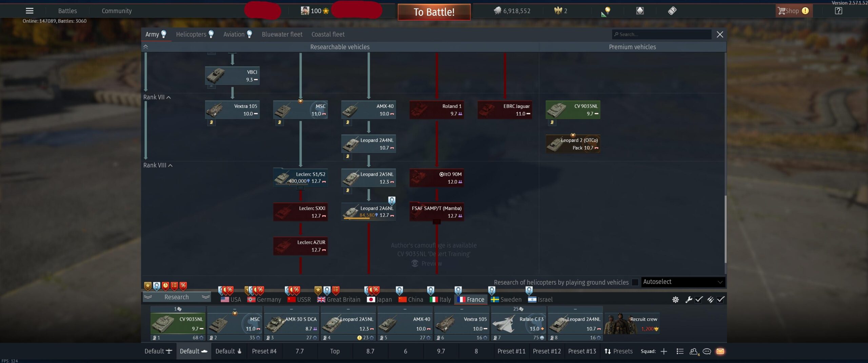Viewport: 868px width, 363px height.
Task: Open the Autoselect dropdown
Action: coord(683,282)
